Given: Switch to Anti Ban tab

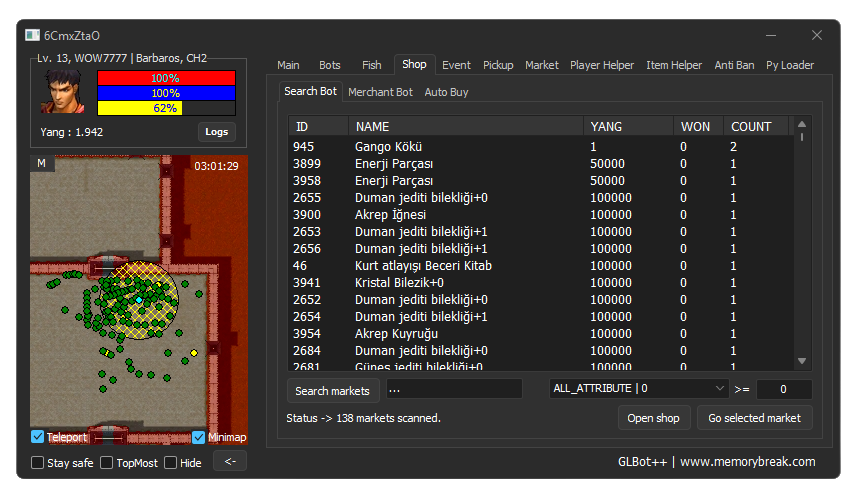Looking at the screenshot, I should (734, 65).
